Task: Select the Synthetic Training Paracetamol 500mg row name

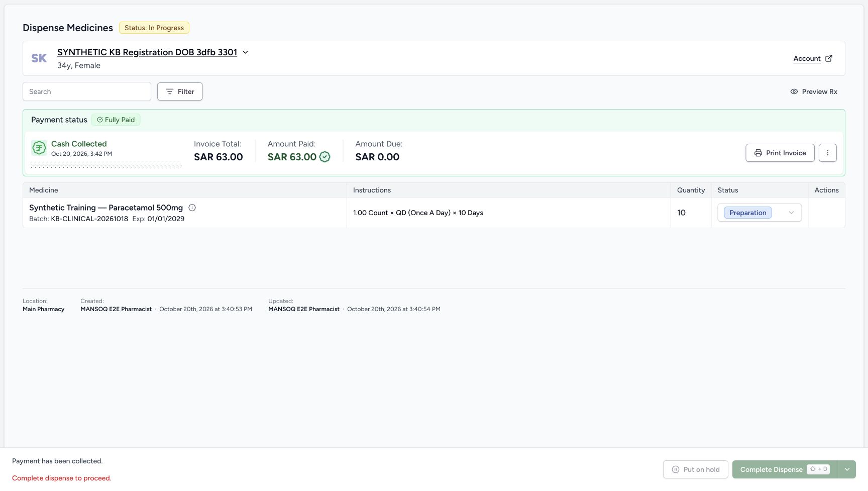Action: [106, 208]
